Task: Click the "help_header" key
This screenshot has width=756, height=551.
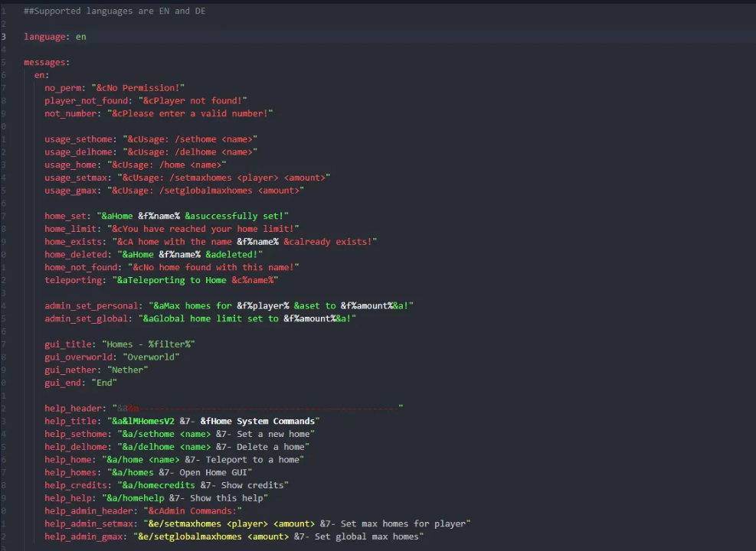Action: click(x=73, y=409)
